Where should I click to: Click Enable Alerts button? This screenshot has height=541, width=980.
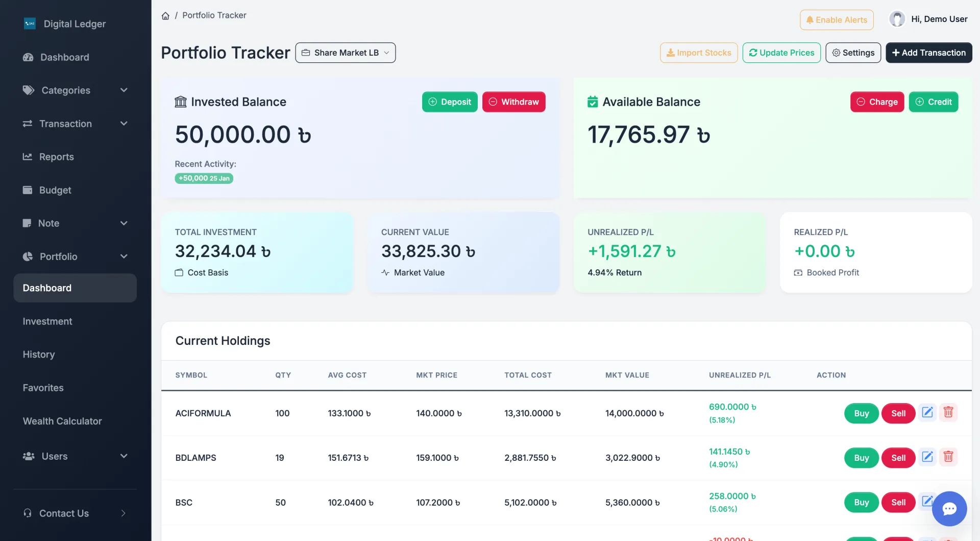point(837,20)
